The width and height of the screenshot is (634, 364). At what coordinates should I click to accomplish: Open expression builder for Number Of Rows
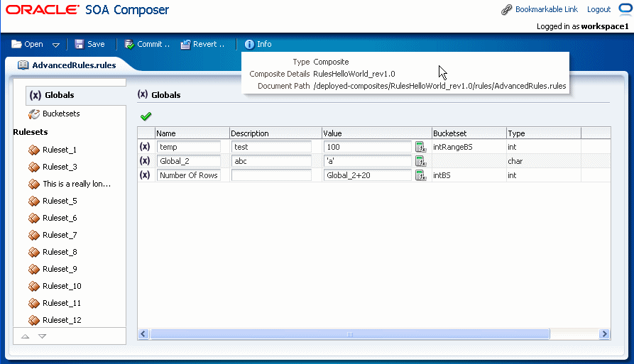(x=421, y=175)
